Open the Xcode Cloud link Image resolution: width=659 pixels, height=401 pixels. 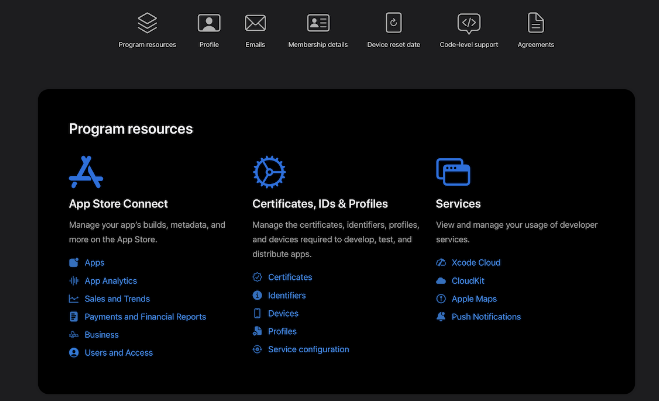476,263
